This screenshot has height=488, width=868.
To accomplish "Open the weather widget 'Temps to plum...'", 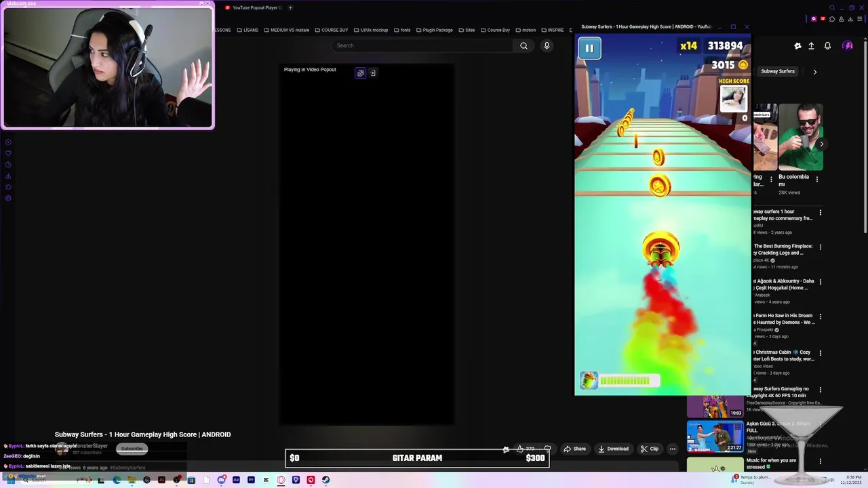I will click(x=751, y=480).
